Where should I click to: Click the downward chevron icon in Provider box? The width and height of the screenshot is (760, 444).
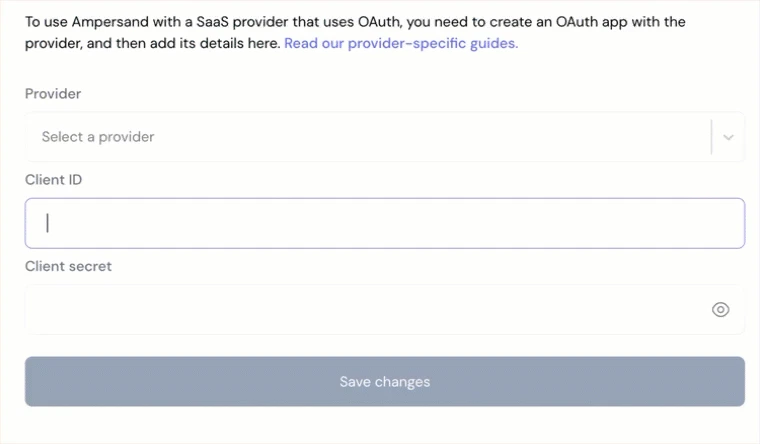pos(728,138)
